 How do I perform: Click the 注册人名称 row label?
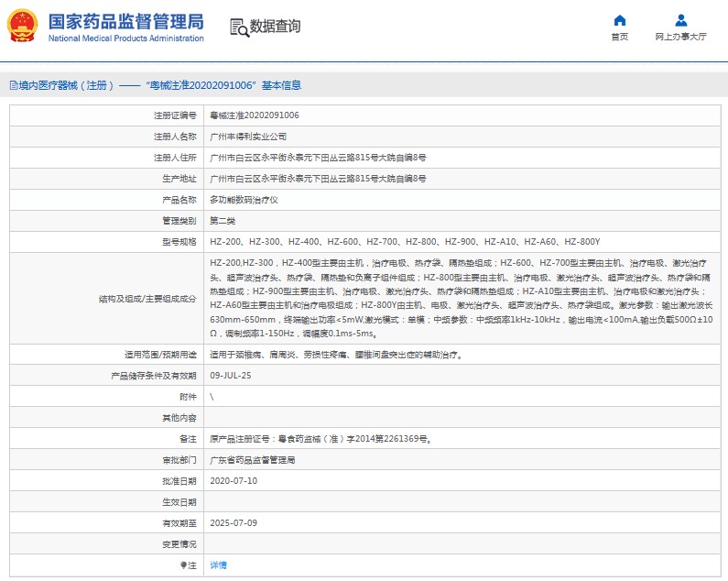tap(175, 137)
